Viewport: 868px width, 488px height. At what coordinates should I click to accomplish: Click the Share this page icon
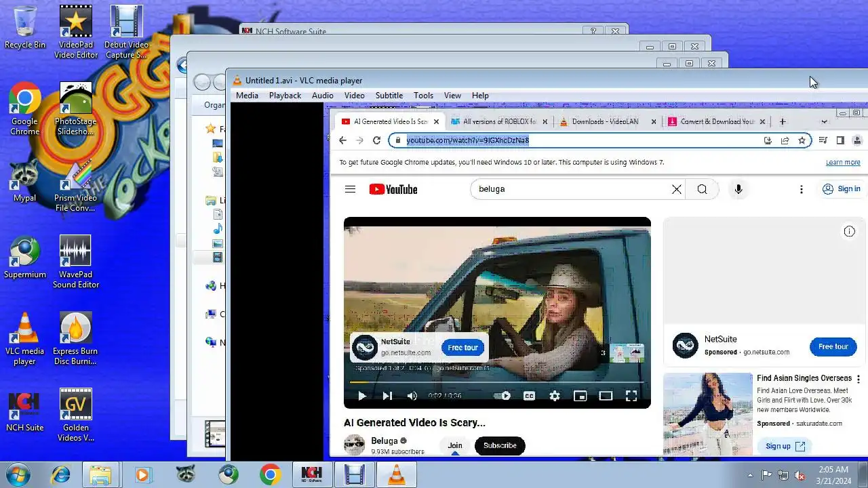[785, 140]
